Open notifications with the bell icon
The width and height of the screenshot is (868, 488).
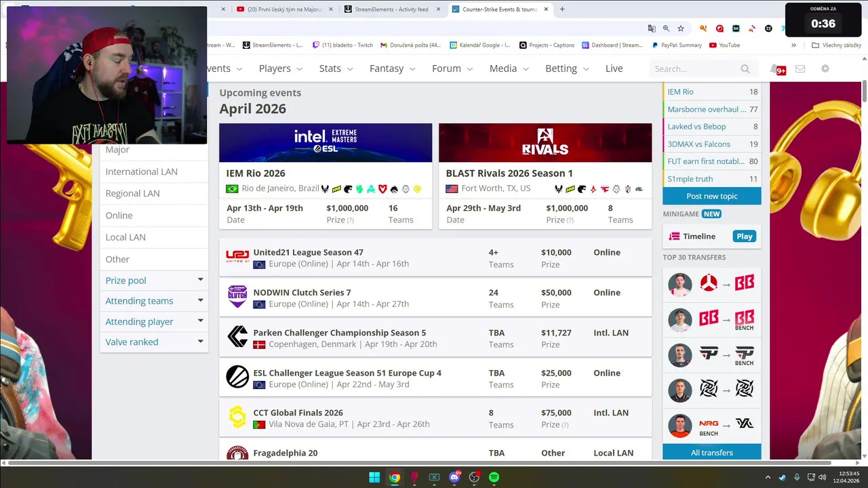(x=774, y=68)
